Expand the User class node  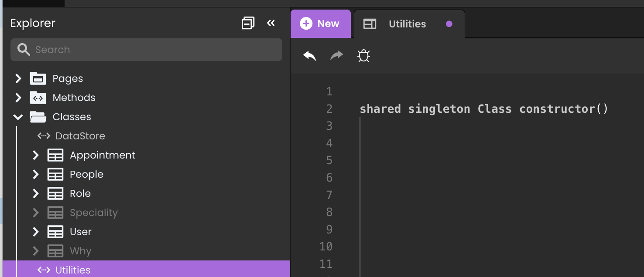(36, 232)
